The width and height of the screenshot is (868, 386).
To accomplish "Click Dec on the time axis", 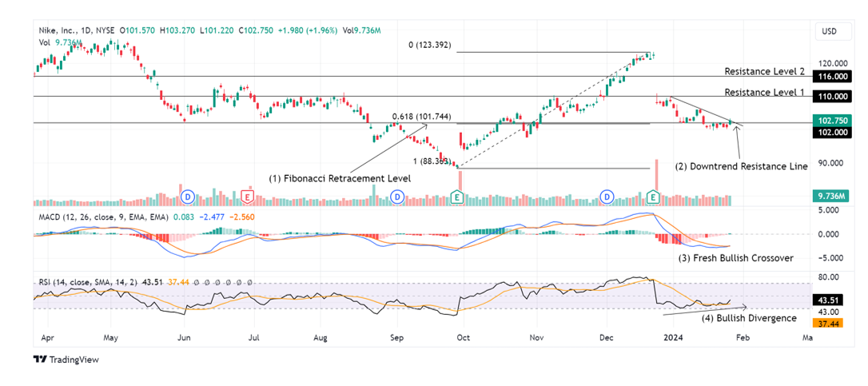I will [606, 336].
